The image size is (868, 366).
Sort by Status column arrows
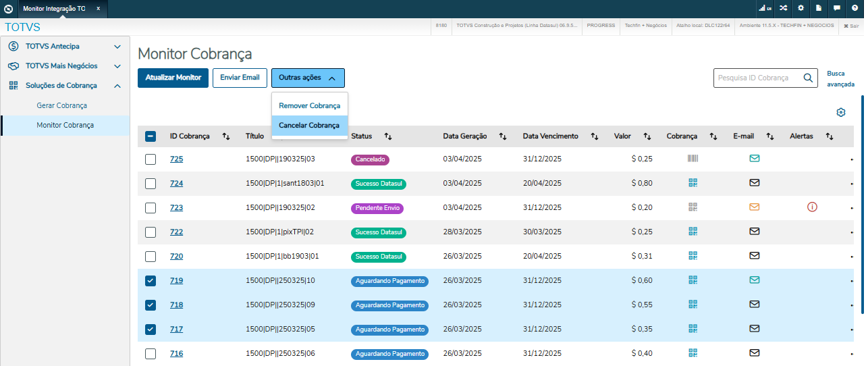tap(388, 136)
